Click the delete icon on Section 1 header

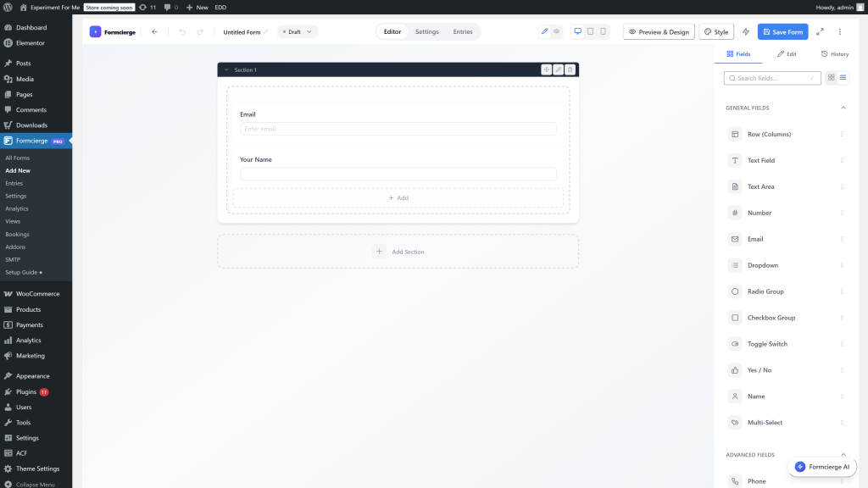(569, 69)
